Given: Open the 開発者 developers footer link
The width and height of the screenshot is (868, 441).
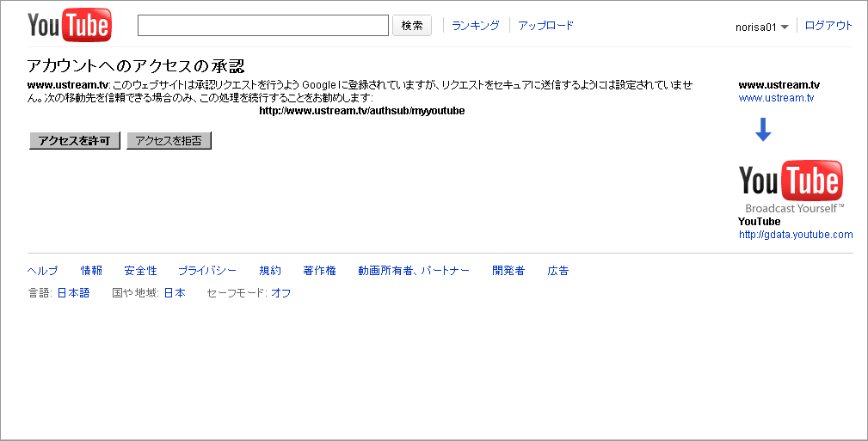Looking at the screenshot, I should click(x=508, y=271).
